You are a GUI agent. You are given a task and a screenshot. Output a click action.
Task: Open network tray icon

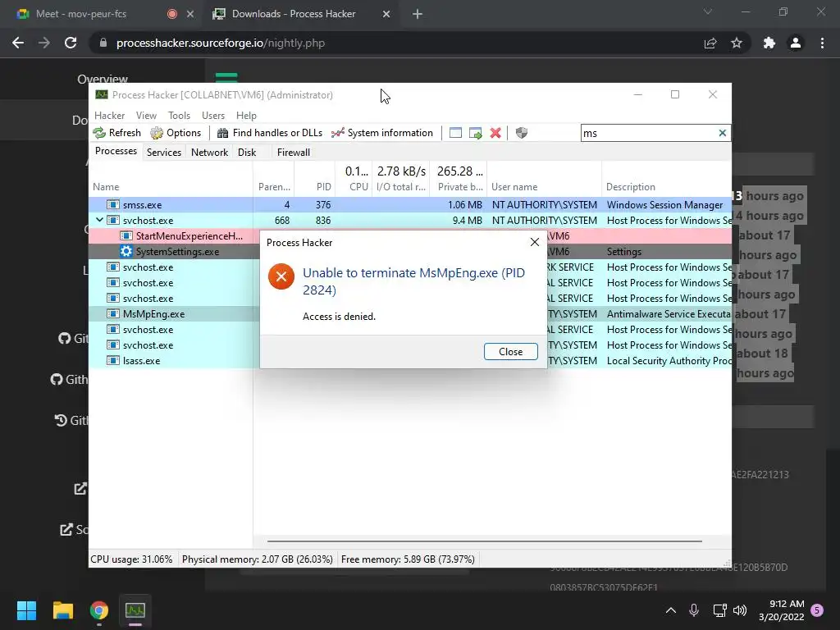point(719,610)
